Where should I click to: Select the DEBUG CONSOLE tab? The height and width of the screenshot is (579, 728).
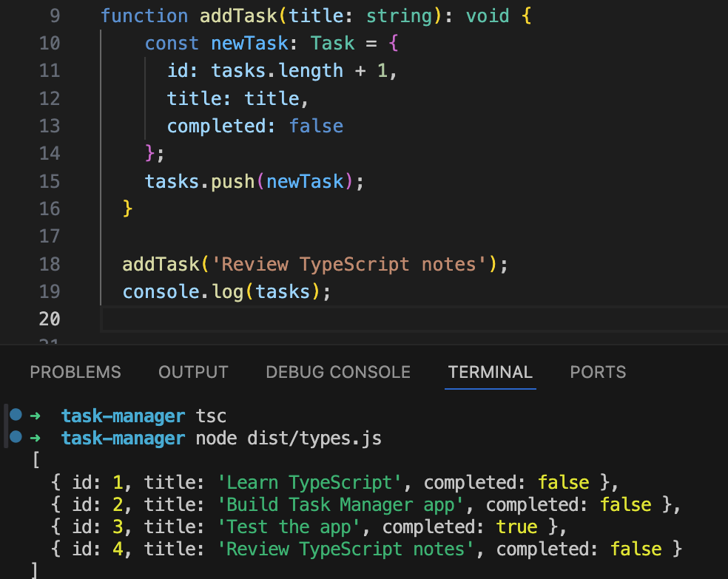[x=338, y=372]
